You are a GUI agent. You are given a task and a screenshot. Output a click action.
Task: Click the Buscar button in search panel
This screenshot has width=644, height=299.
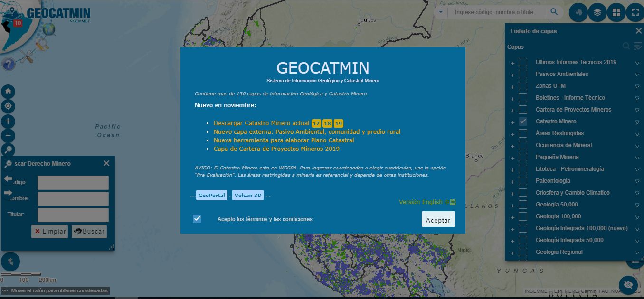tap(89, 232)
